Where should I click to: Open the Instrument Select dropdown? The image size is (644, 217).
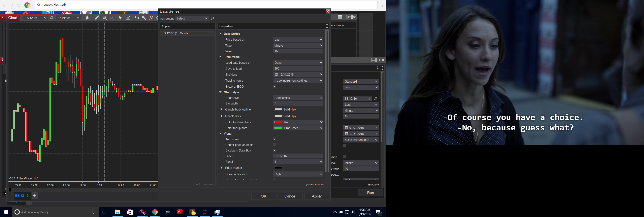tap(192, 18)
